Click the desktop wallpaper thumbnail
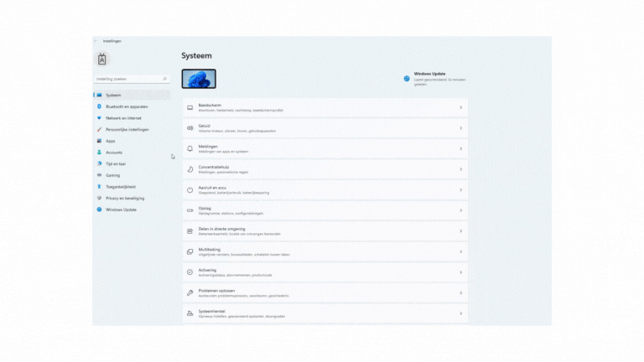The image size is (644, 362). (x=199, y=79)
